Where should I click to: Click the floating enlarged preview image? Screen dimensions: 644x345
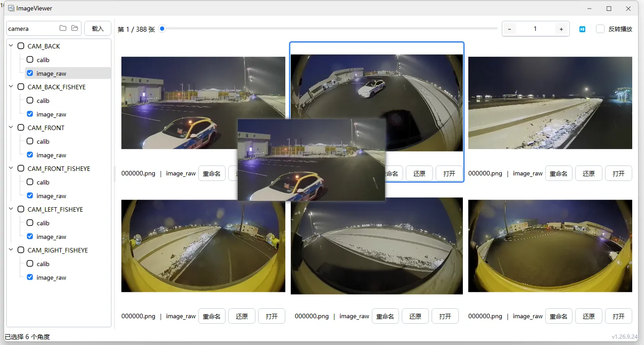click(311, 160)
